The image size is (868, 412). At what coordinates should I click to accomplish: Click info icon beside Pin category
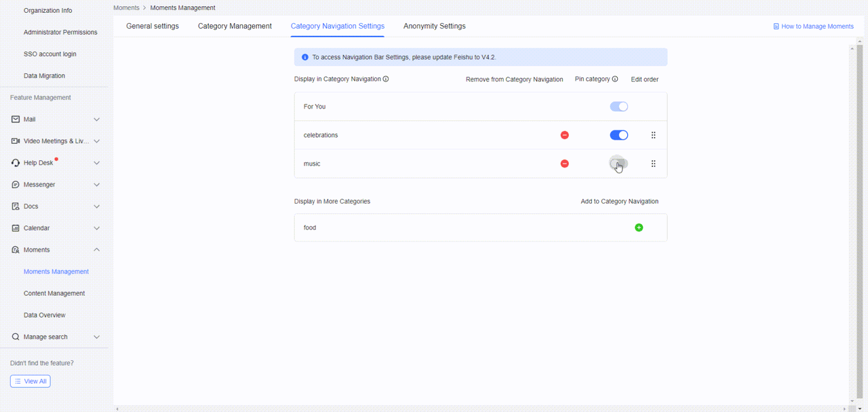click(x=615, y=79)
